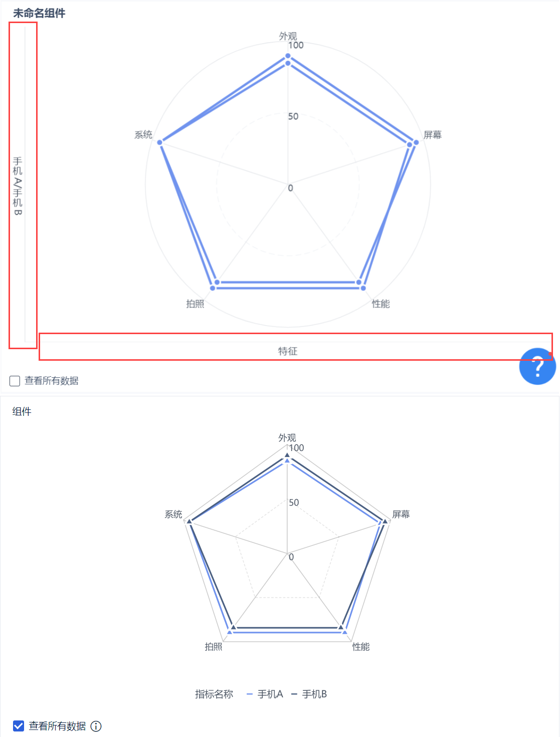Viewport: 560px width, 737px height.
Task: Click the dark 手机B legend color marker
Action: (x=294, y=694)
